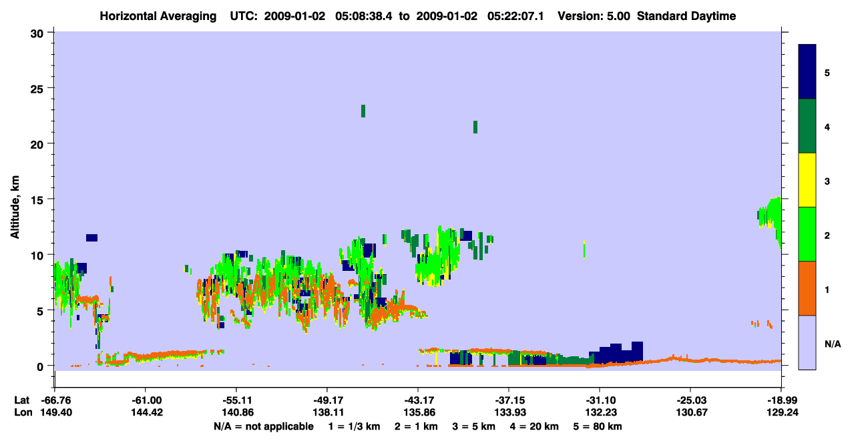Click the dark green feature near 21.5 km altitude
The image size is (868, 445).
(x=475, y=127)
